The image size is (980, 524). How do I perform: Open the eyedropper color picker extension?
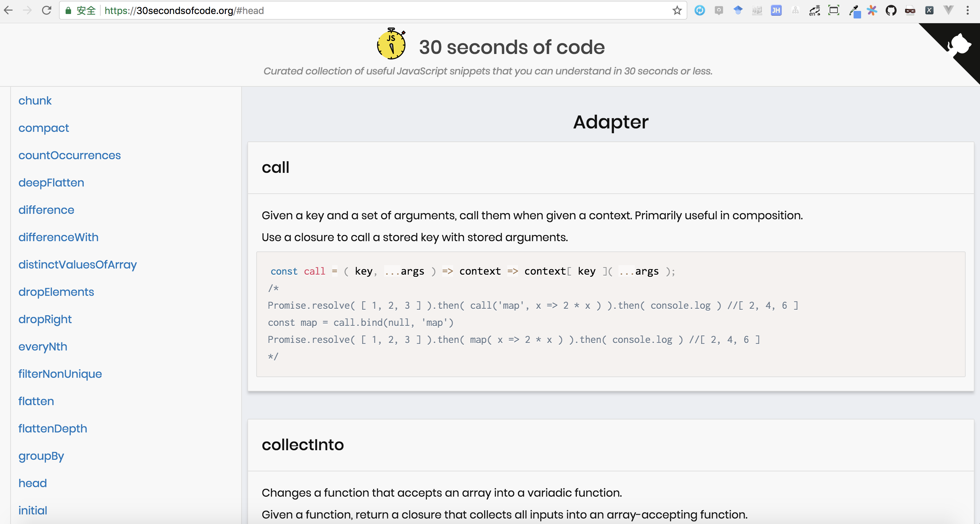pyautogui.click(x=855, y=10)
